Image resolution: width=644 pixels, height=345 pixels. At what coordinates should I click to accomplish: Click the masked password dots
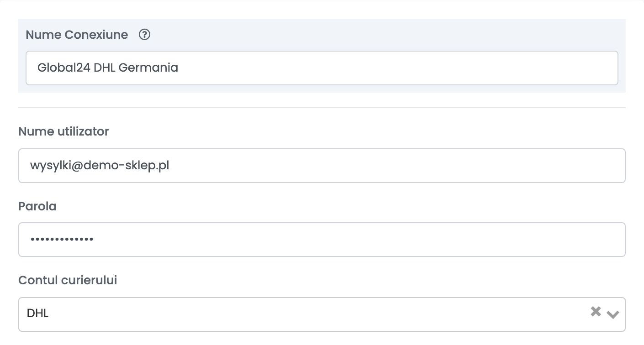click(62, 239)
